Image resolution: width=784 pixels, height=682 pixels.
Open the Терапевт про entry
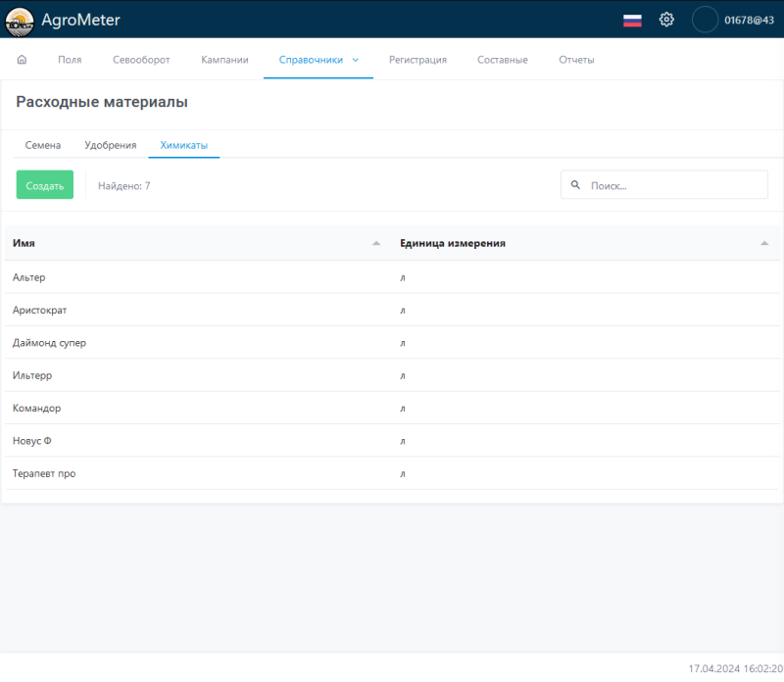(x=44, y=473)
